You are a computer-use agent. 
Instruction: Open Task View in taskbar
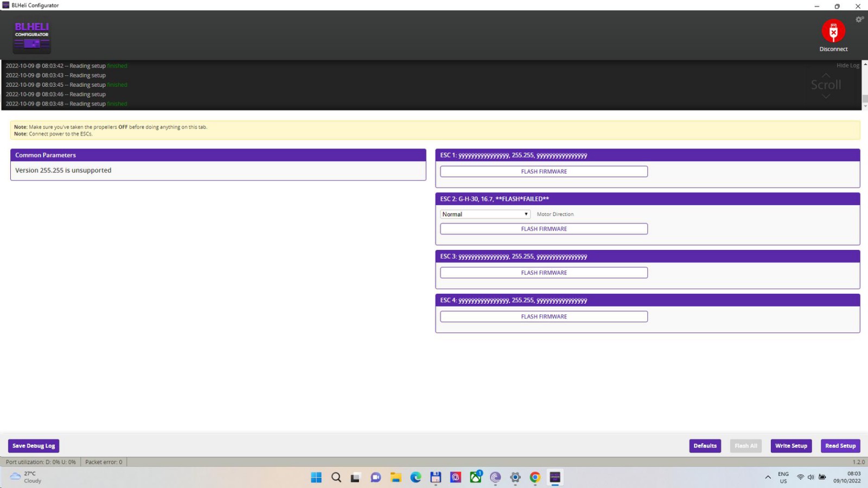355,477
